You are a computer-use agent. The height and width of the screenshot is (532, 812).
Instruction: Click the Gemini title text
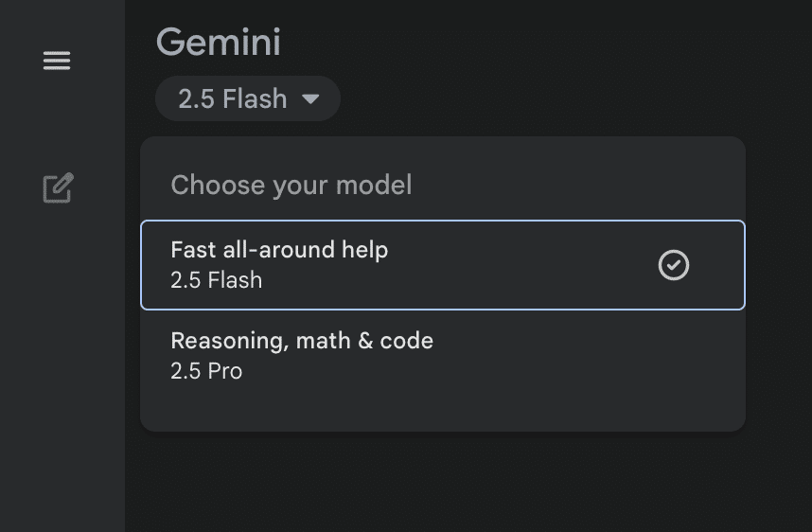click(x=218, y=42)
